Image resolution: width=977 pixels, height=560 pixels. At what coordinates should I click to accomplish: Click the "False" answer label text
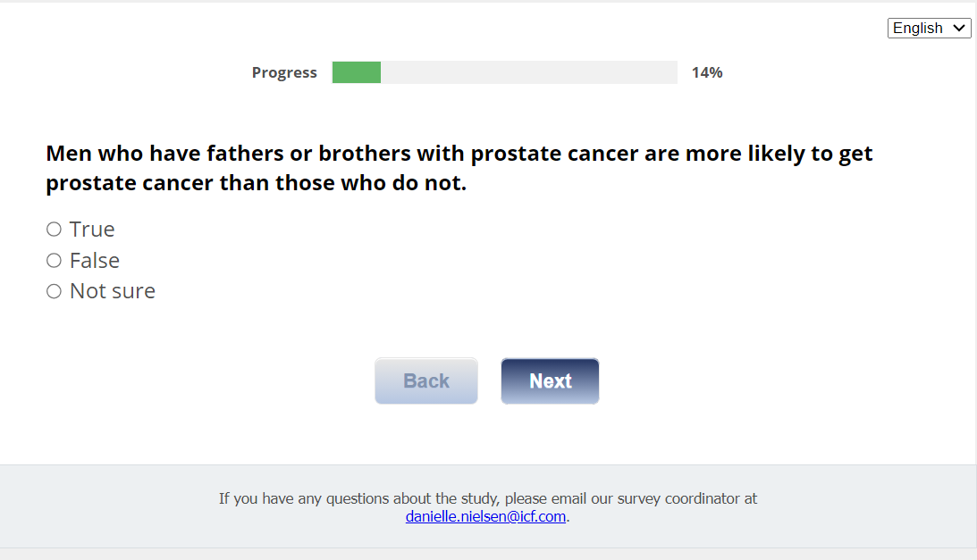(x=95, y=261)
